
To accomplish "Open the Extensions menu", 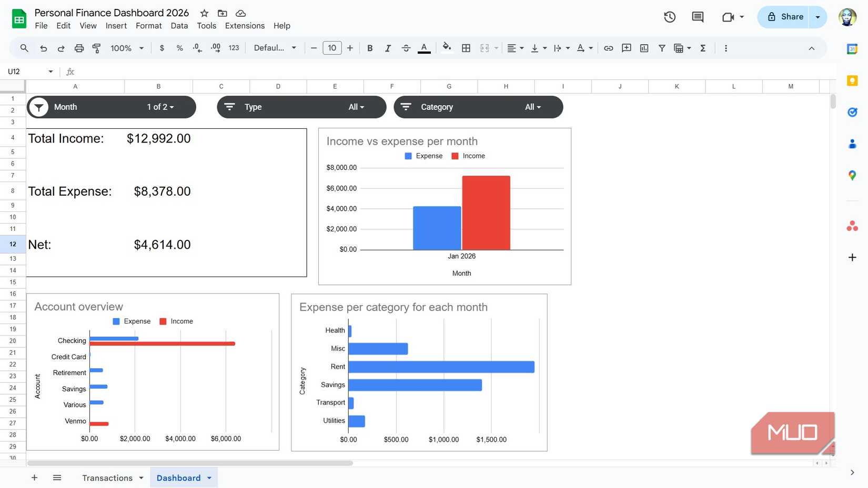I will tap(245, 26).
